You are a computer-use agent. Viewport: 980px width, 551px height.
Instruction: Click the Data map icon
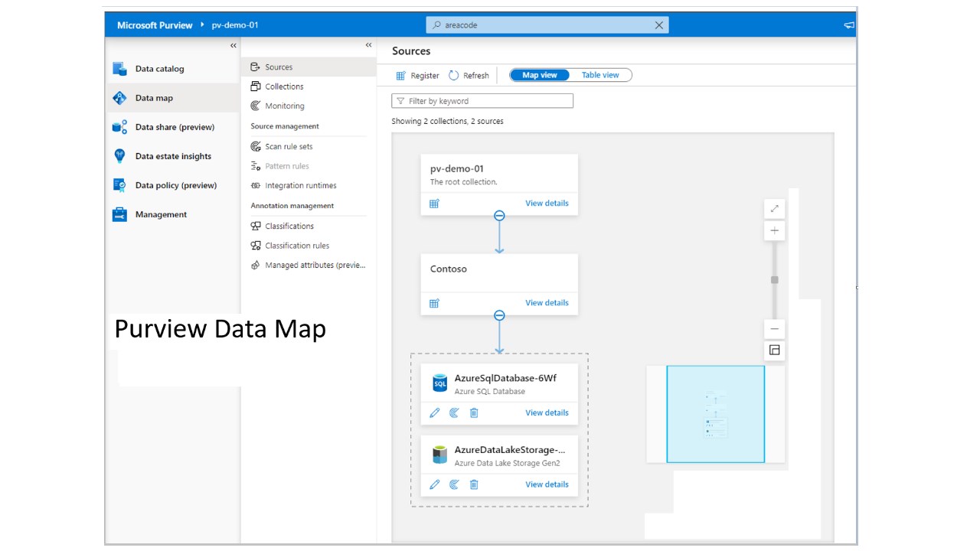click(x=119, y=98)
